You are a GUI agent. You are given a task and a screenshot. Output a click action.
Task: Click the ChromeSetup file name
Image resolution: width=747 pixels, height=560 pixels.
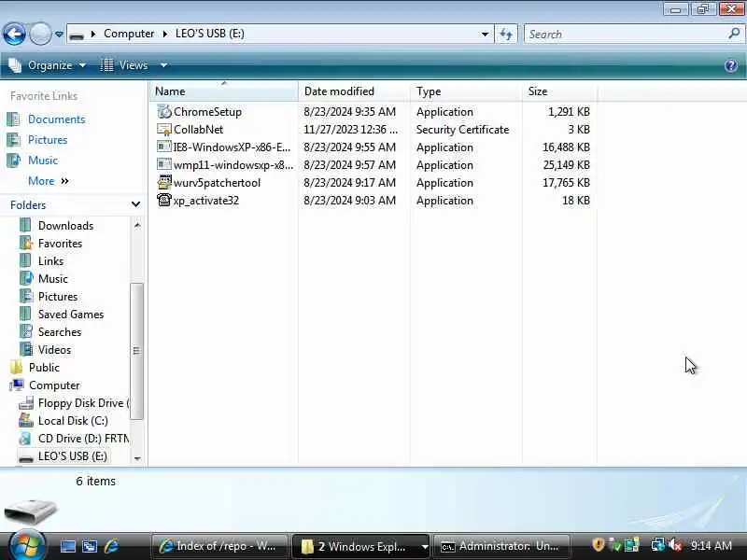[207, 112]
